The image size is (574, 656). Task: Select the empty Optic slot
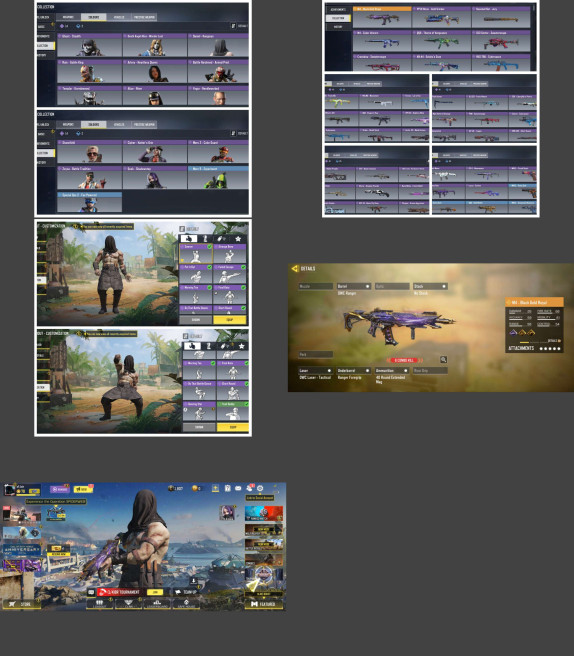[x=392, y=286]
